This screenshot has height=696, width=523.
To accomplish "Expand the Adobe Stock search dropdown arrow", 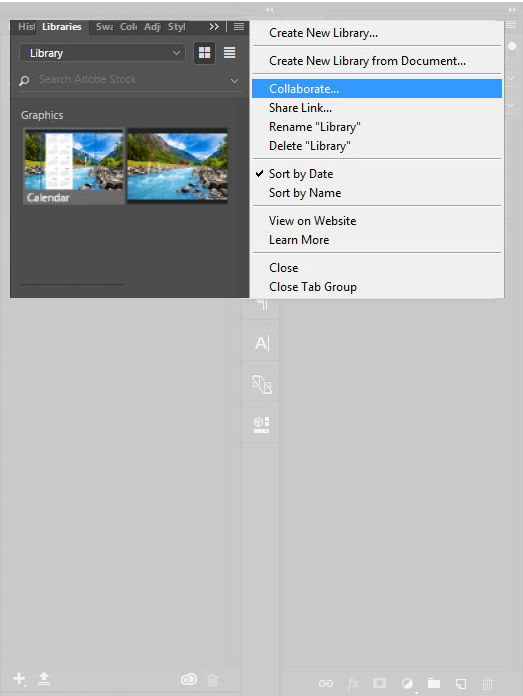I will tap(234, 80).
